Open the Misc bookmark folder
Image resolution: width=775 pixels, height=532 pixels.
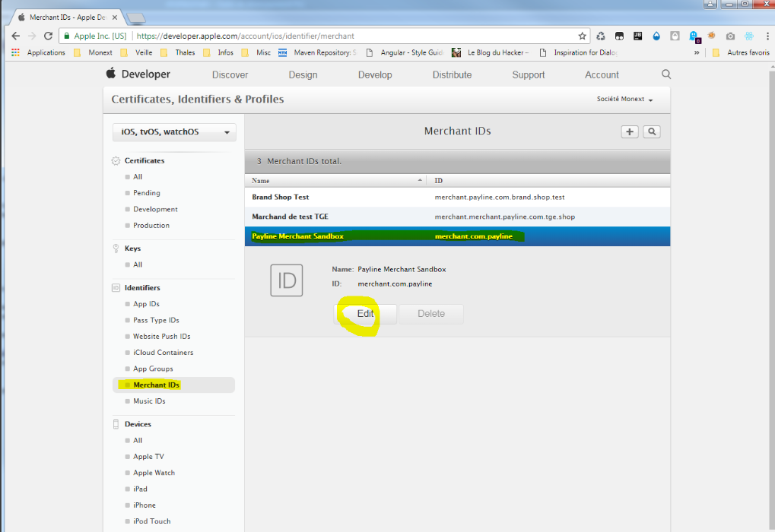point(256,52)
